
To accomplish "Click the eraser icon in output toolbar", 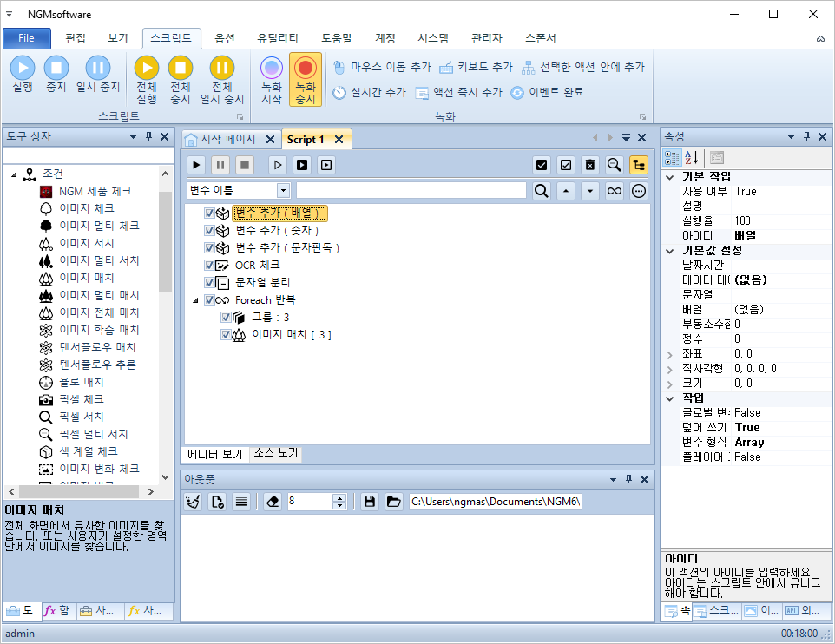I will [273, 502].
